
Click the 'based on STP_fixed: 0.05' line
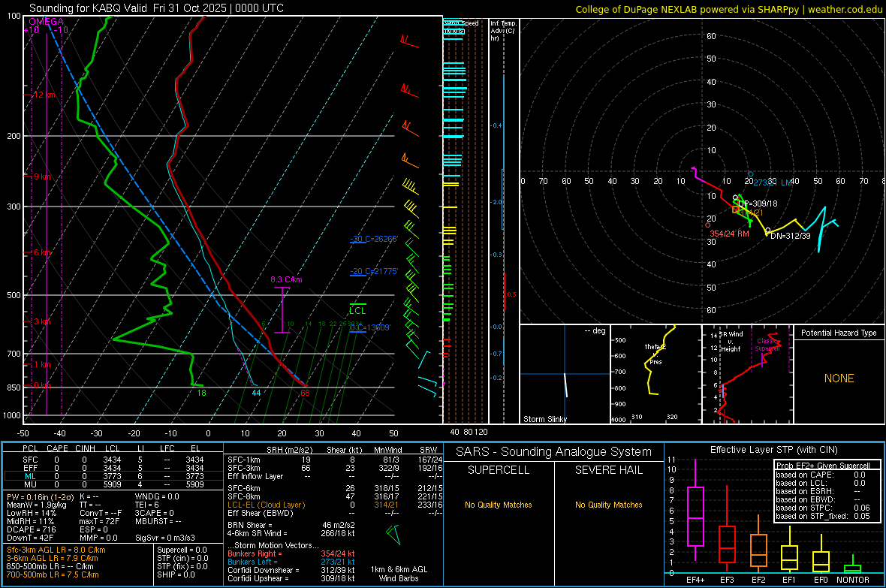[x=823, y=516]
